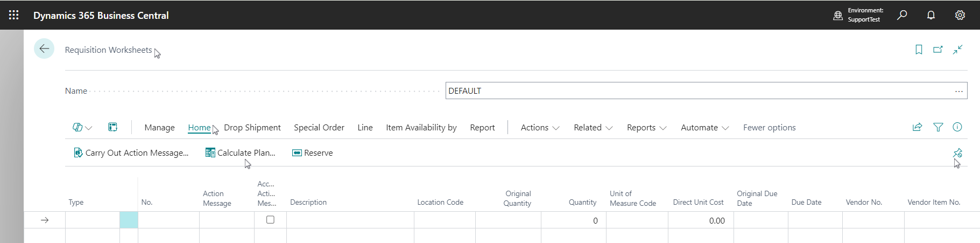Screen dimensions: 980x243
Task: Click Carry Out Action Message button
Action: (x=131, y=153)
